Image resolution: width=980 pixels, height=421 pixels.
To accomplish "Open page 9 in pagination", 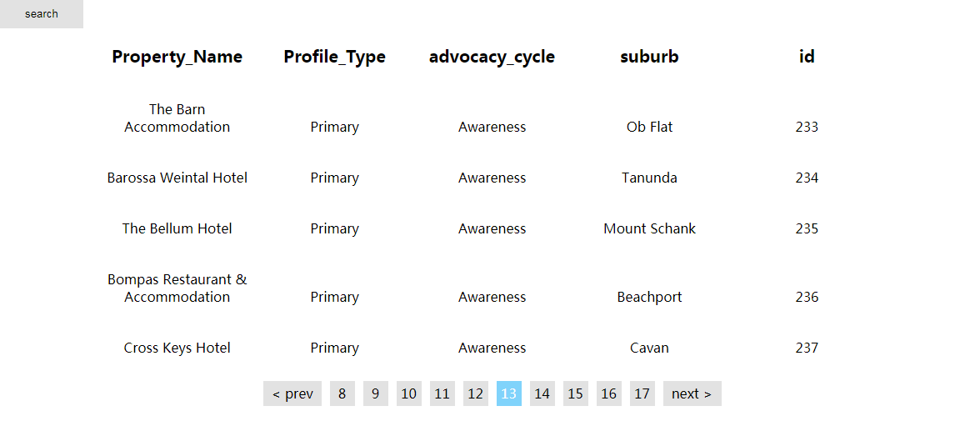I will click(x=376, y=393).
